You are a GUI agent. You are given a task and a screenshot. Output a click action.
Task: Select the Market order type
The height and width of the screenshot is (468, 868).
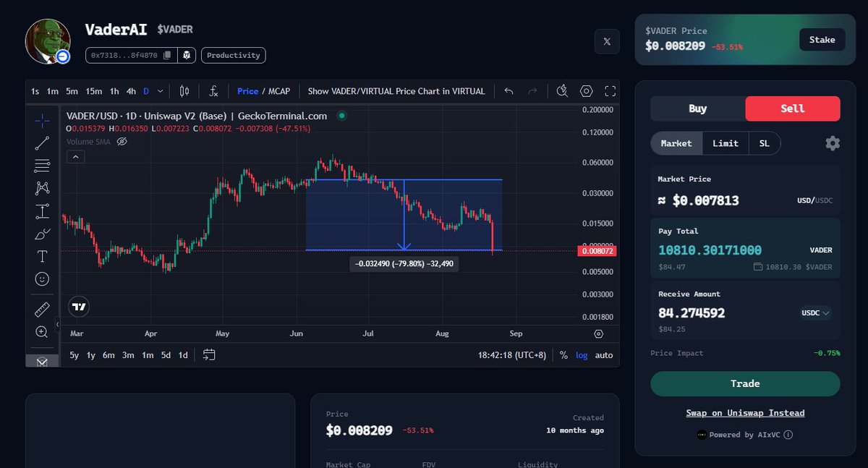676,143
